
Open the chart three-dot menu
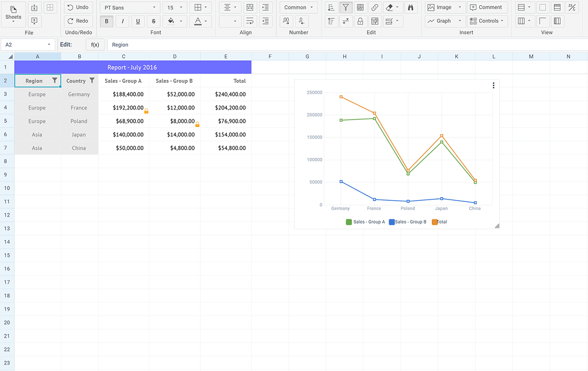(493, 85)
